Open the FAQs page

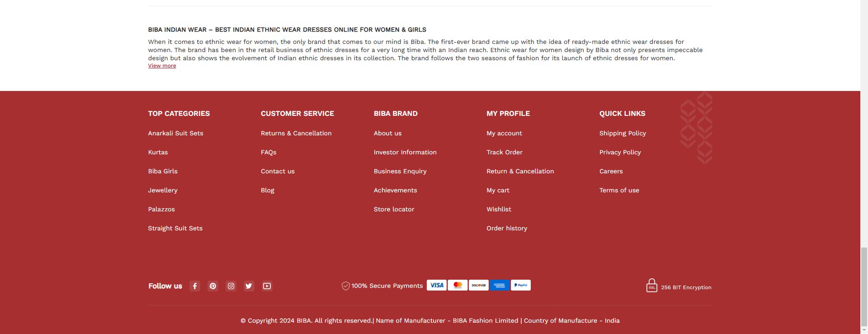point(269,152)
